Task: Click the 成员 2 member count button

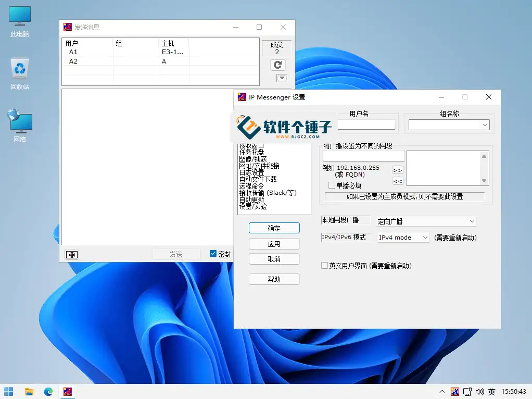Action: click(276, 48)
